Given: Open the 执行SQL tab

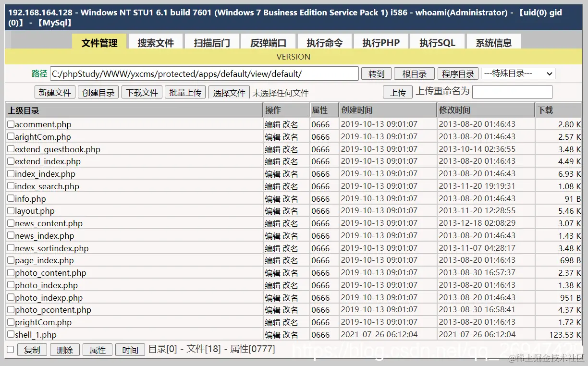Looking at the screenshot, I should 437,42.
